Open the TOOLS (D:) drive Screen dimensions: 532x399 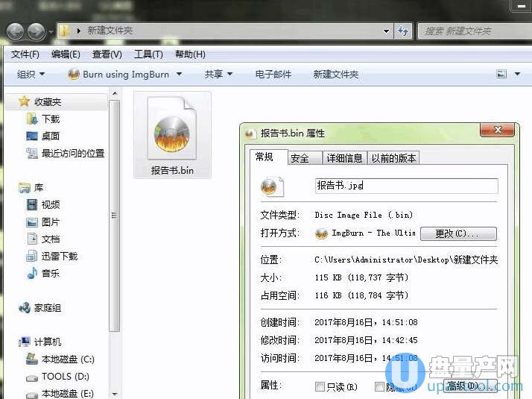tap(65, 377)
